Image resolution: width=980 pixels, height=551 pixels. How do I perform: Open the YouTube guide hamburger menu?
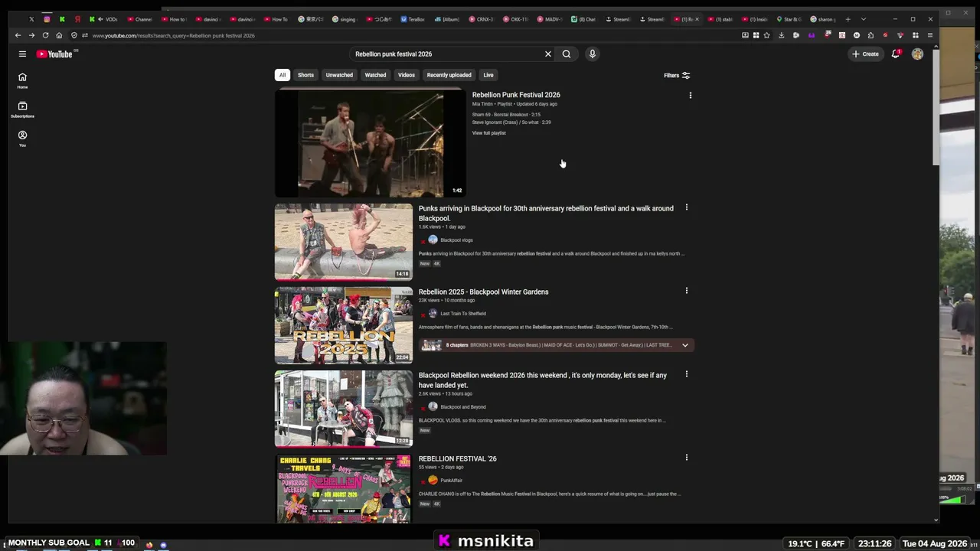[x=22, y=54]
